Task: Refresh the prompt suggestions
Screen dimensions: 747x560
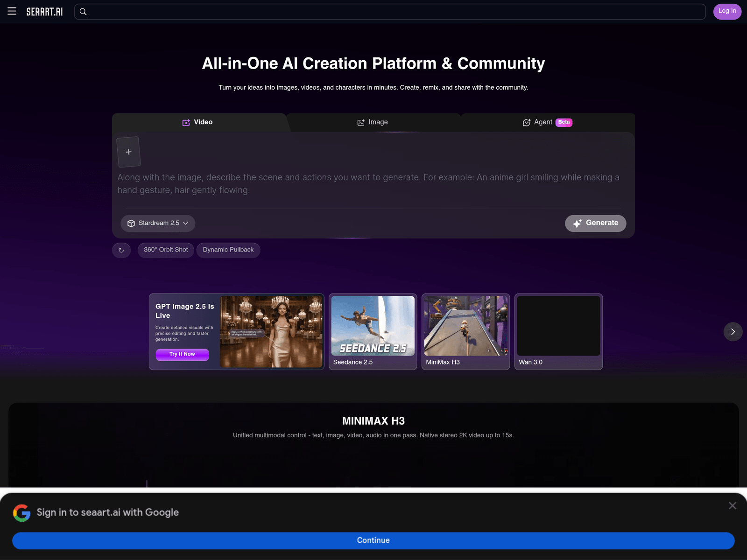Action: [121, 250]
